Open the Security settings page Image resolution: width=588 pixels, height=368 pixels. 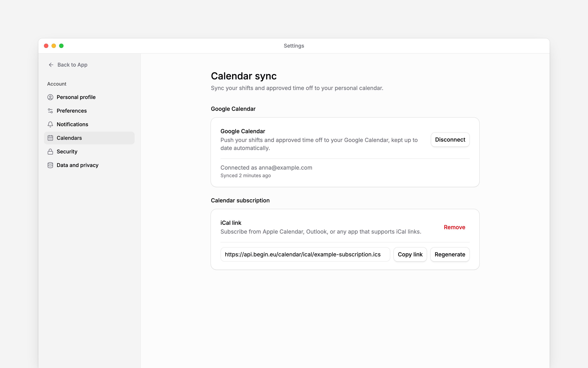[x=89, y=152]
